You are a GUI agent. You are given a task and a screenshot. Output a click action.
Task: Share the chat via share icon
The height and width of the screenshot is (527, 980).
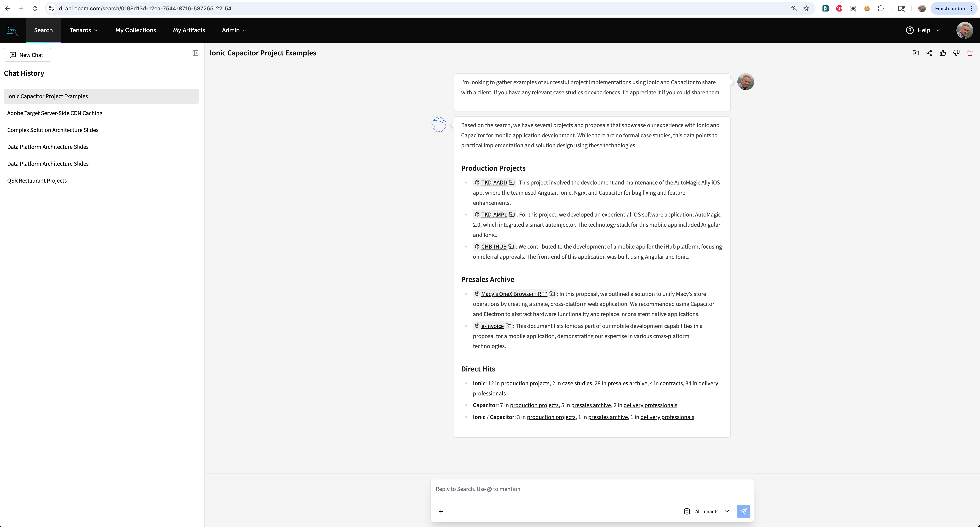tap(929, 53)
